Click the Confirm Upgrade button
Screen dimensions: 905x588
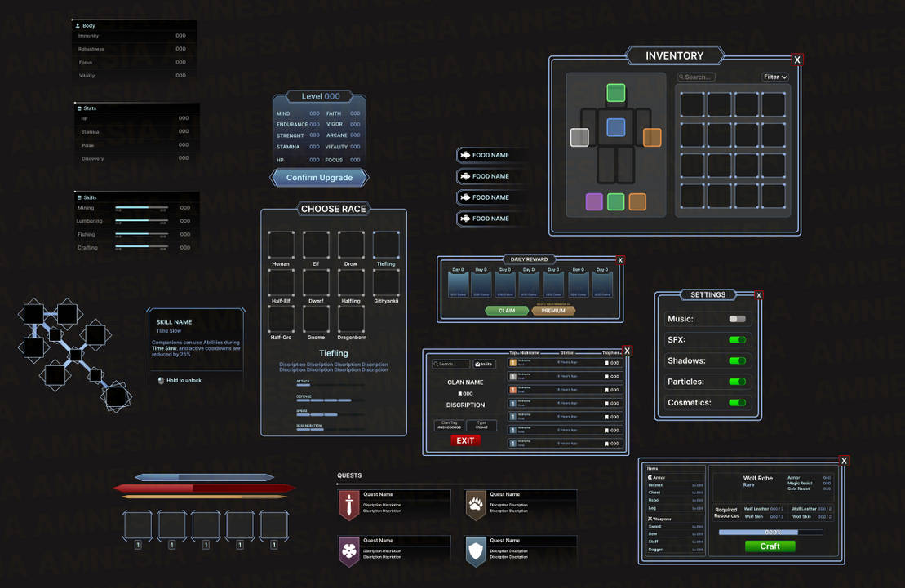click(x=319, y=178)
